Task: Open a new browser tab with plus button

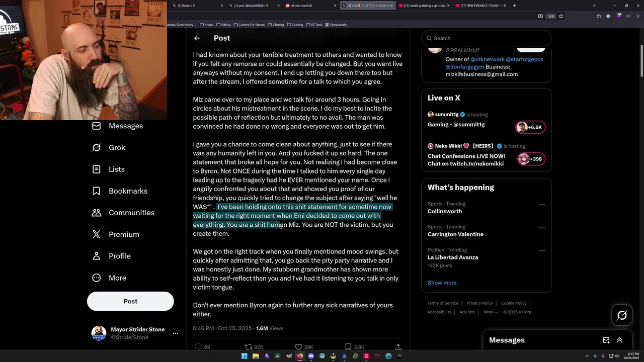Action: tap(514, 6)
